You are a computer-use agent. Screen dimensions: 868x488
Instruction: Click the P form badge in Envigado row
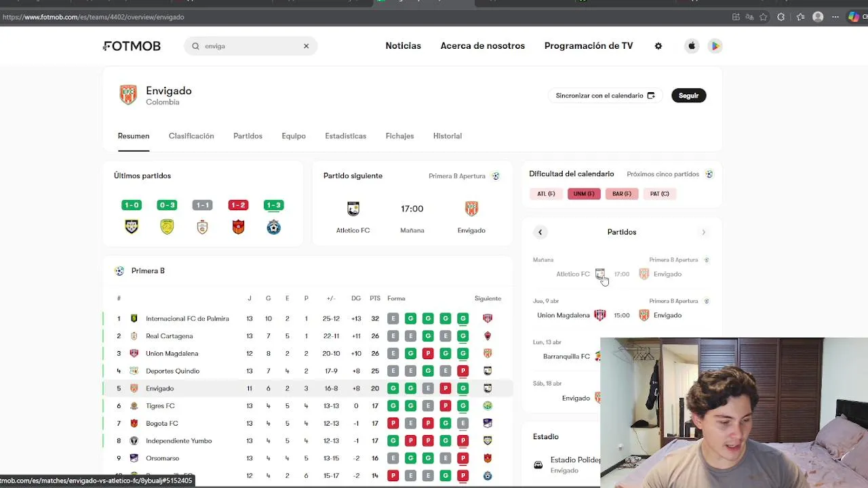(x=445, y=388)
